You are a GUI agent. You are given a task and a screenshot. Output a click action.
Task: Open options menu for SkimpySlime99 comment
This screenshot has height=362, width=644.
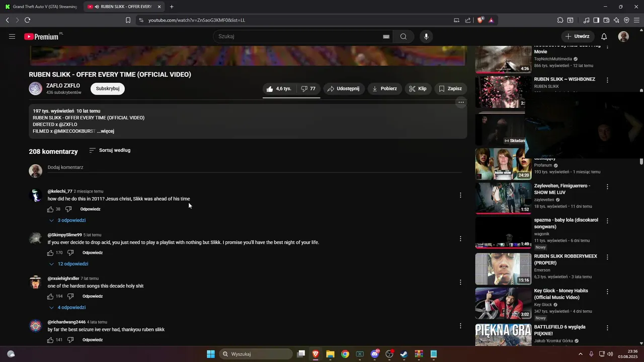(460, 239)
